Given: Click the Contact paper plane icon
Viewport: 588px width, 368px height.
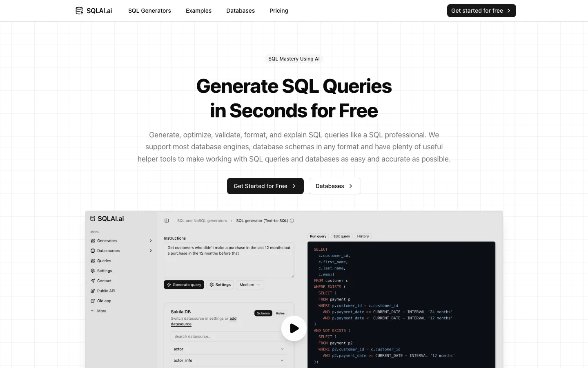Looking at the screenshot, I should pyautogui.click(x=93, y=281).
